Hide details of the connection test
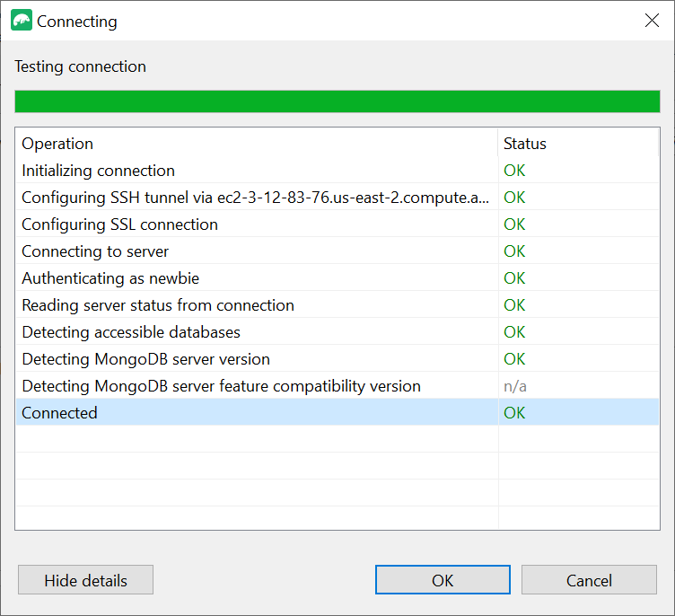Image resolution: width=675 pixels, height=616 pixels. pyautogui.click(x=85, y=580)
